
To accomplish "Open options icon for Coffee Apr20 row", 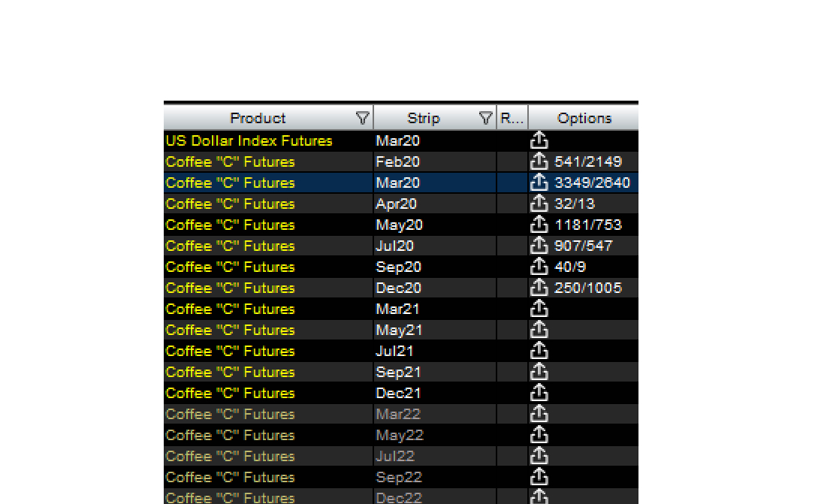I will (x=539, y=204).
